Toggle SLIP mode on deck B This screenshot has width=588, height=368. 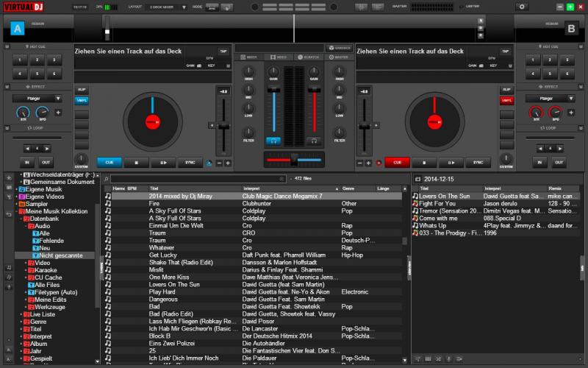pos(506,90)
